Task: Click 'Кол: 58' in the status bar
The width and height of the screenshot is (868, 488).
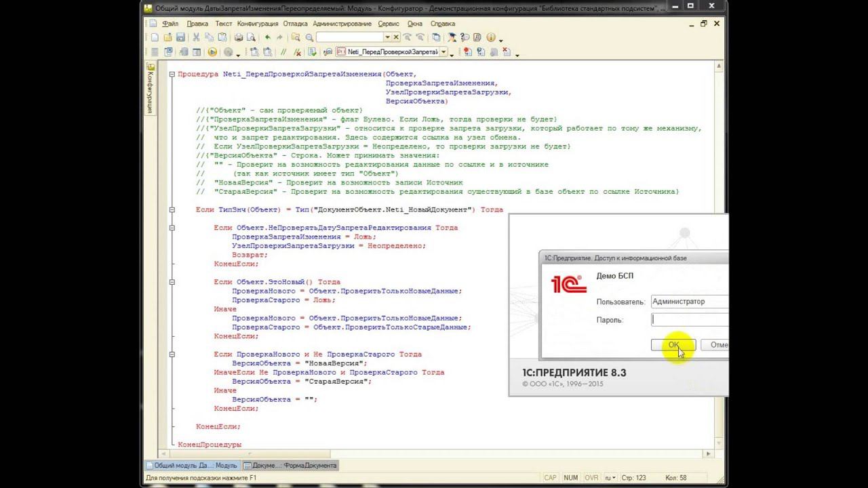Action: [676, 478]
